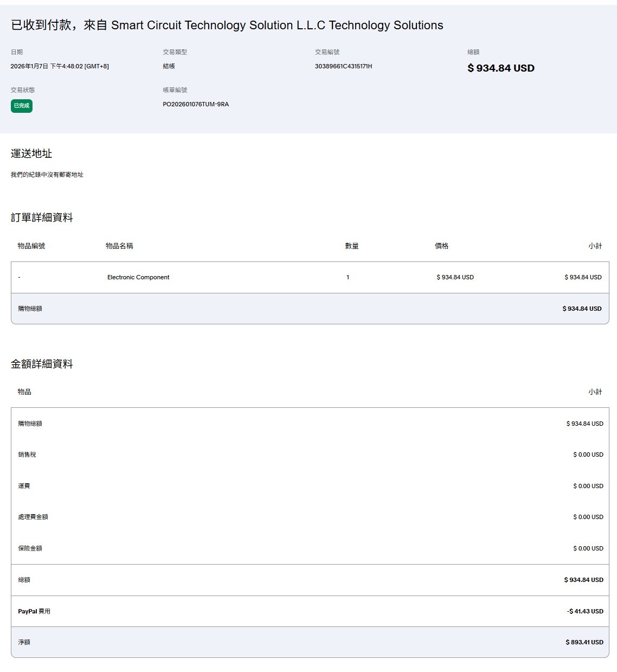617x672 pixels.
Task: Click the large bold total amount in header
Action: (500, 68)
